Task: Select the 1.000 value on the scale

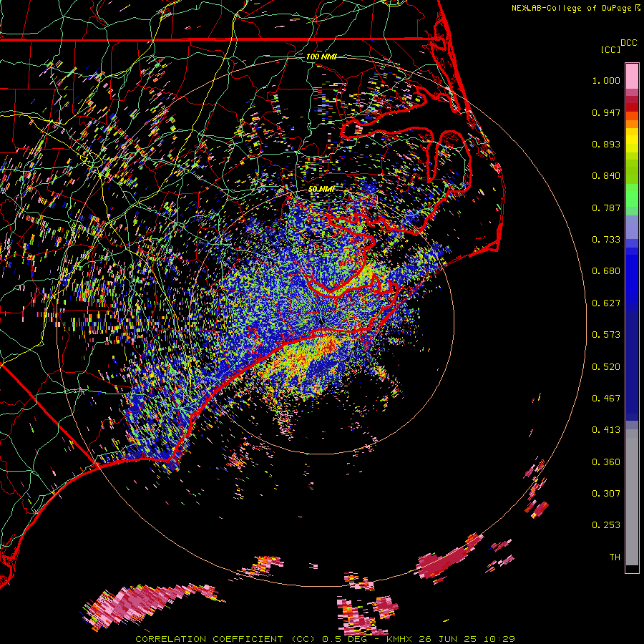Action: [606, 80]
